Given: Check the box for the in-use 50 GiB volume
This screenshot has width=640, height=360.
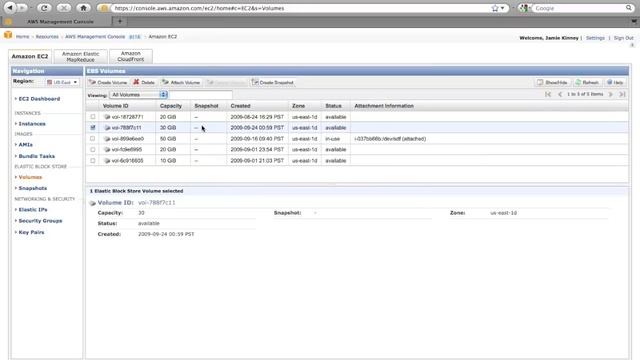Looking at the screenshot, I should coord(93,139).
